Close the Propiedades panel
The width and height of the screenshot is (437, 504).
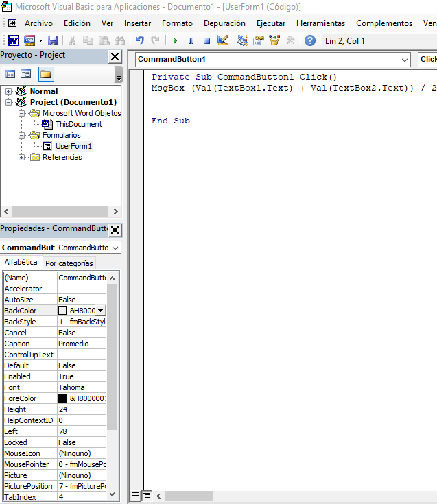(x=115, y=230)
